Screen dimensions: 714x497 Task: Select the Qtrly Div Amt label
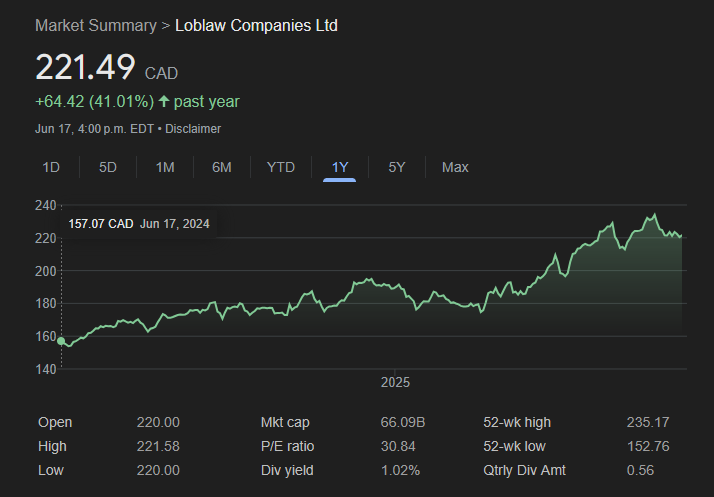(x=524, y=470)
